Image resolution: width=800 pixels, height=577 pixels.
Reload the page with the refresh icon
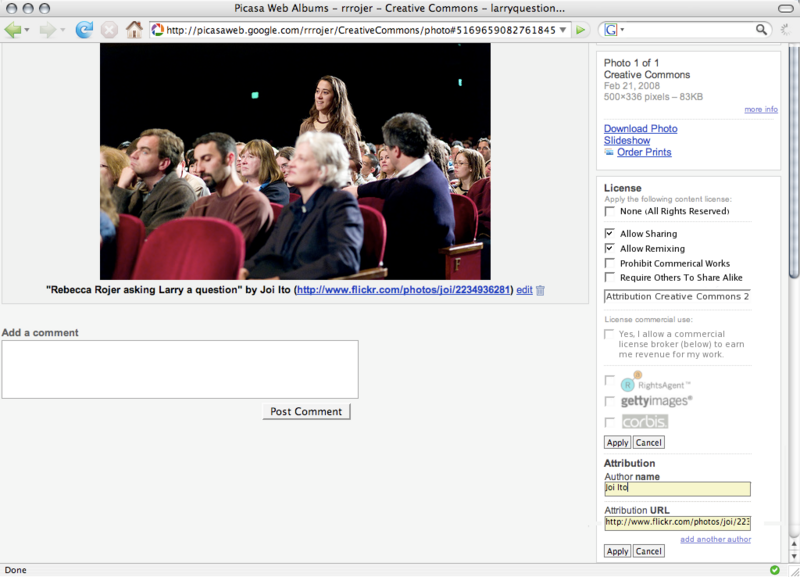pyautogui.click(x=84, y=30)
